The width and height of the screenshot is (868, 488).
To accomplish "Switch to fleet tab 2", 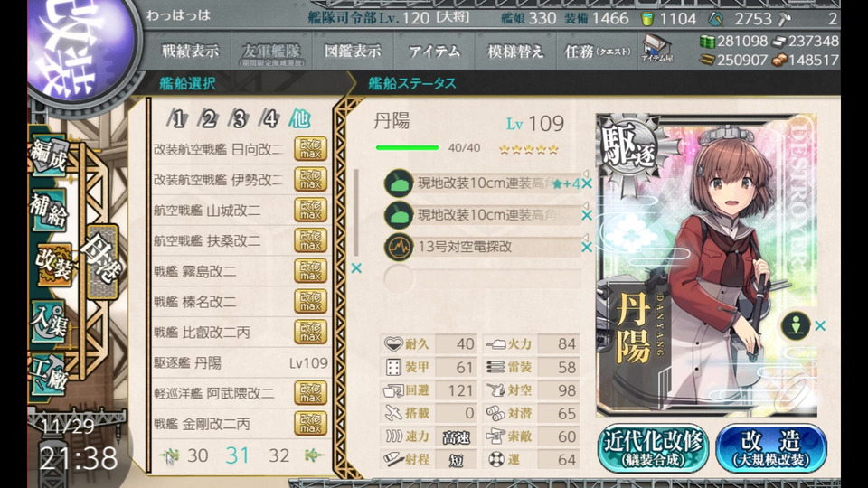I will click(208, 118).
